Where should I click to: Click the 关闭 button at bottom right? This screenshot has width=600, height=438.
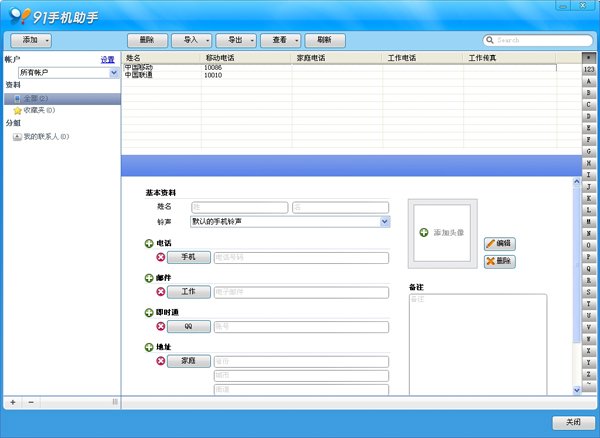click(x=573, y=422)
